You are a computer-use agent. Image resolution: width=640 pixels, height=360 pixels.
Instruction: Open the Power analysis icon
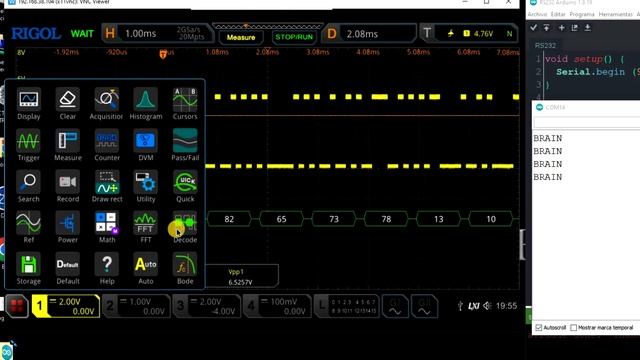[x=68, y=223]
